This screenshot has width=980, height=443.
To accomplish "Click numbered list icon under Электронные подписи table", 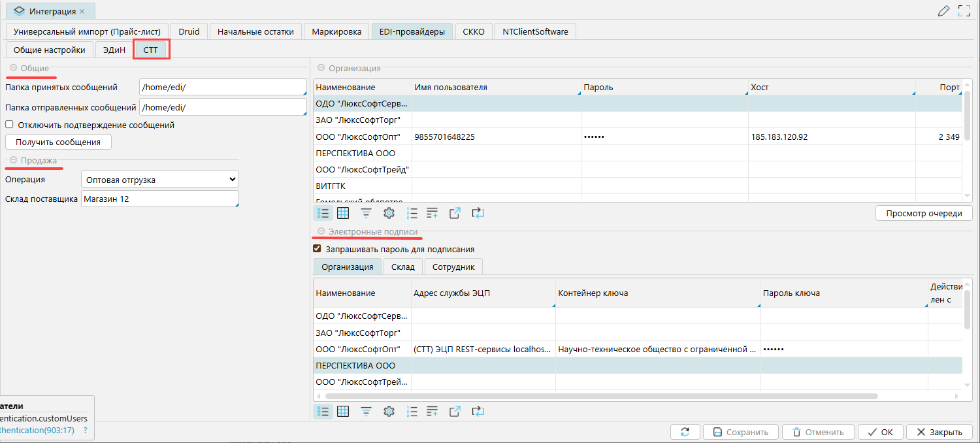I will coord(412,411).
